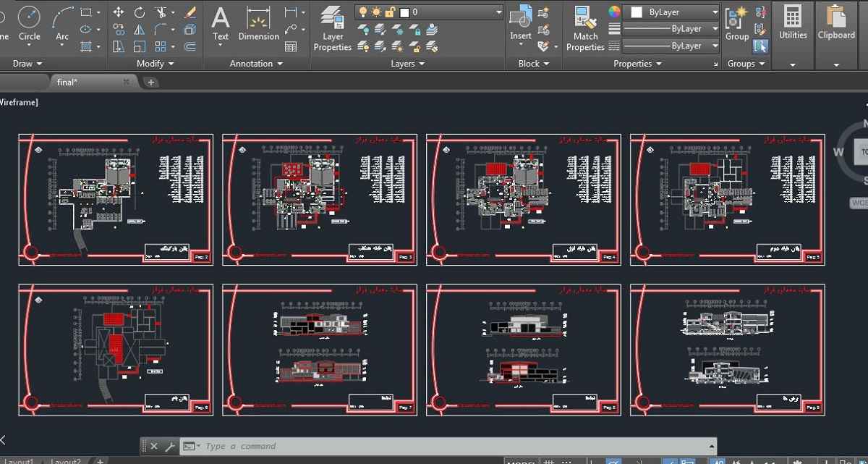Open the Text annotation tool

click(221, 23)
